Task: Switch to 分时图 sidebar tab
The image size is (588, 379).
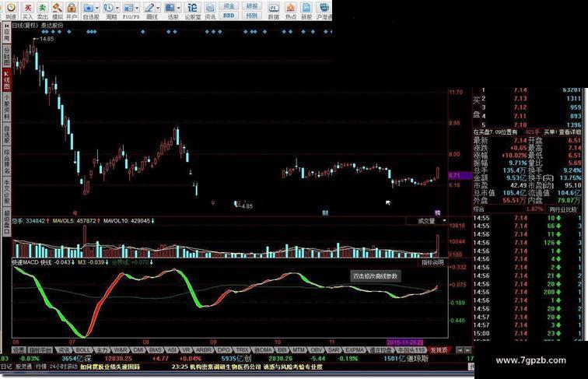Action: tap(7, 56)
